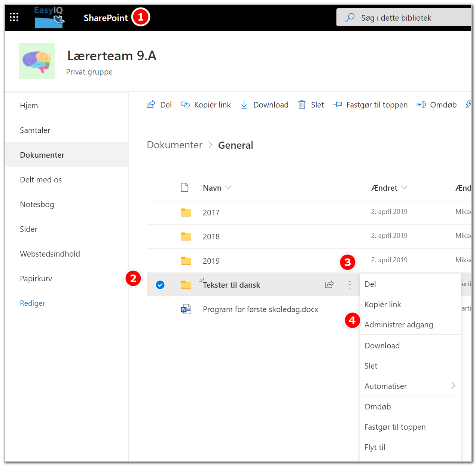This screenshot has height=466, width=476.
Task: Click the General breadcrumb
Action: click(235, 145)
